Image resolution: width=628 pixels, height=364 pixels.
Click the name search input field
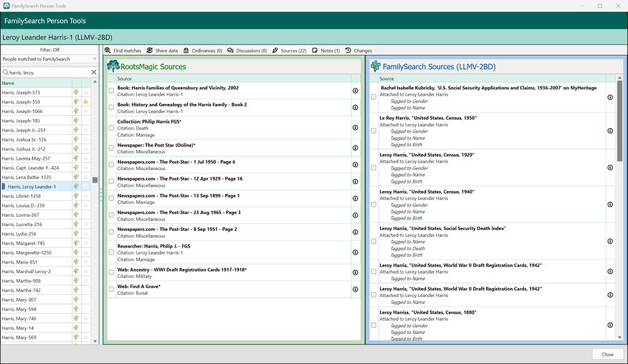(50, 73)
